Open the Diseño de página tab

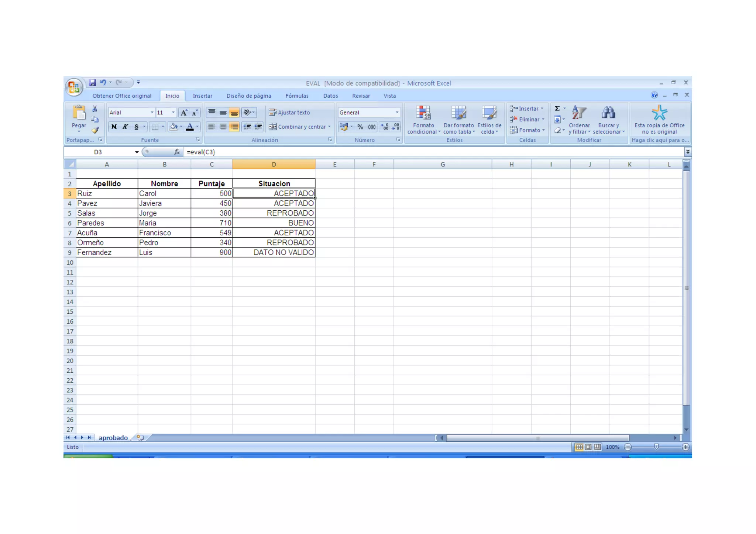(x=248, y=96)
